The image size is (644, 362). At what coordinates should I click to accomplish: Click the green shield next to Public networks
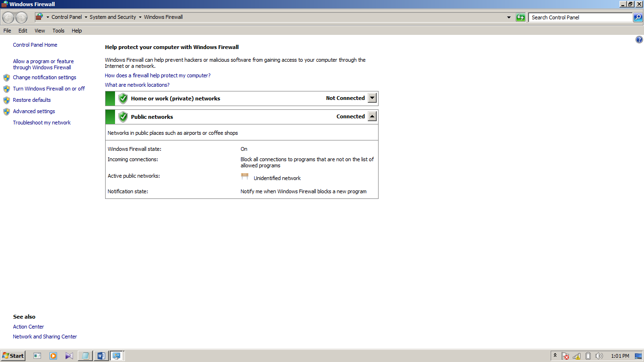(x=123, y=117)
